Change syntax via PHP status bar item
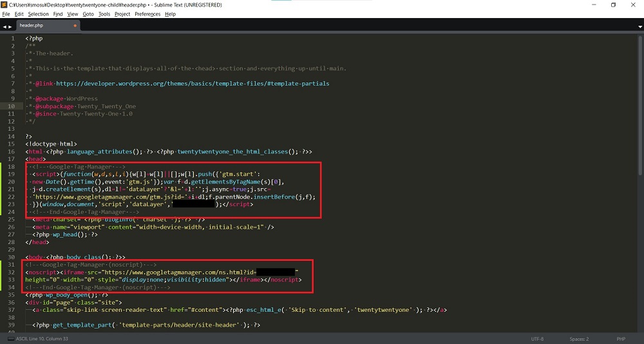This screenshot has height=344, width=644. tap(621, 339)
